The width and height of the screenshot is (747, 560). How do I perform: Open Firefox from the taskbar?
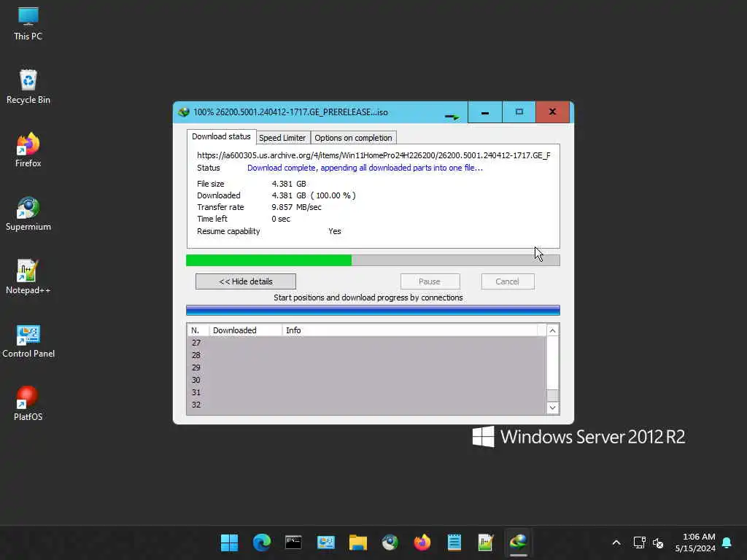click(x=422, y=542)
